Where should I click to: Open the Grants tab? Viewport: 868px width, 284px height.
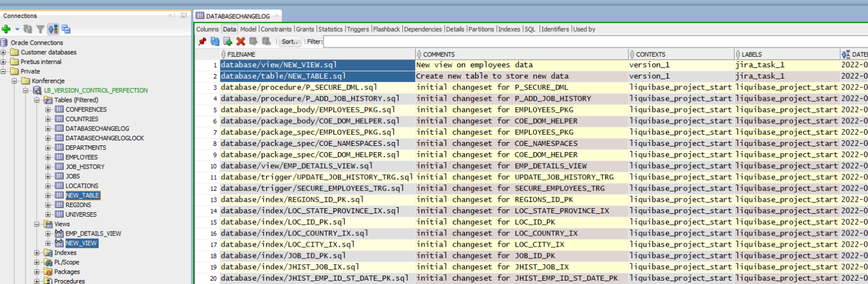(305, 29)
